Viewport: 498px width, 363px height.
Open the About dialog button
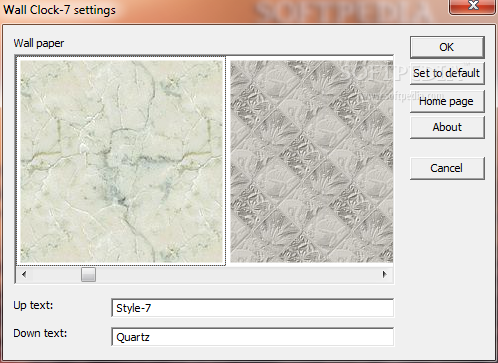pos(447,127)
